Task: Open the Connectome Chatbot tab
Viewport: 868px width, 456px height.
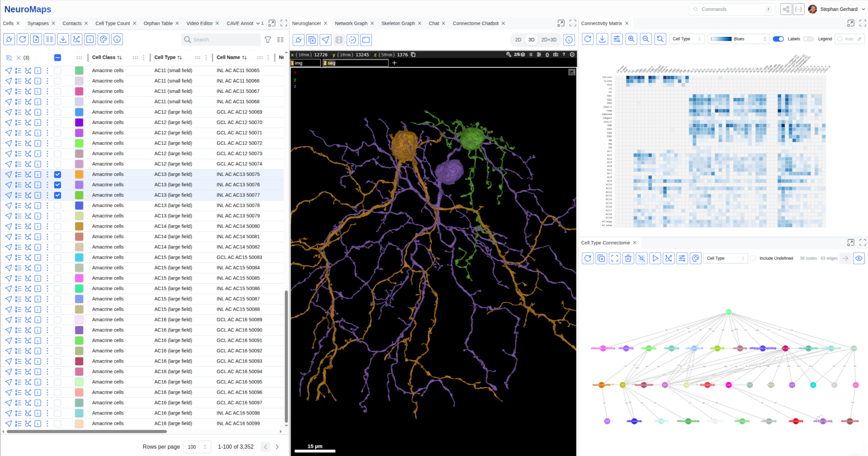Action: pos(476,23)
